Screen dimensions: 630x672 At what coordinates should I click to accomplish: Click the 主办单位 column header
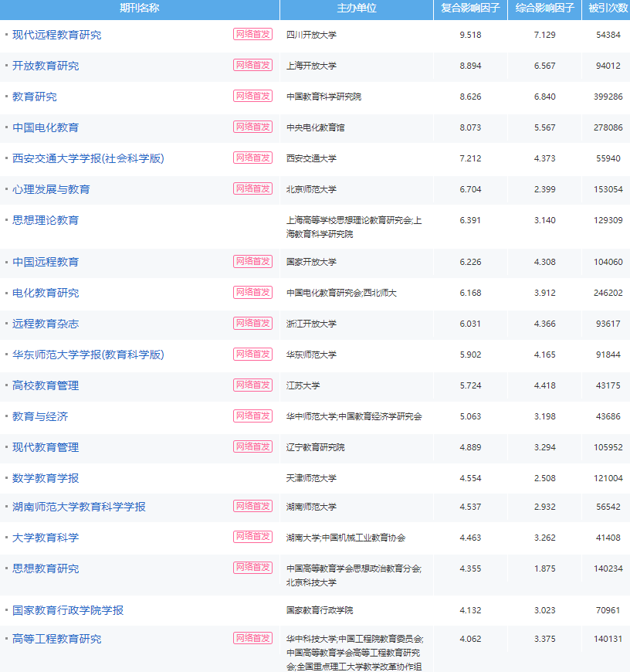click(x=357, y=8)
